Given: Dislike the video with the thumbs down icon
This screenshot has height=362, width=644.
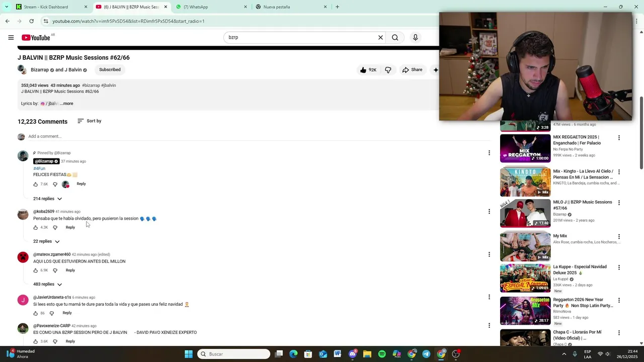Looking at the screenshot, I should click(x=388, y=70).
